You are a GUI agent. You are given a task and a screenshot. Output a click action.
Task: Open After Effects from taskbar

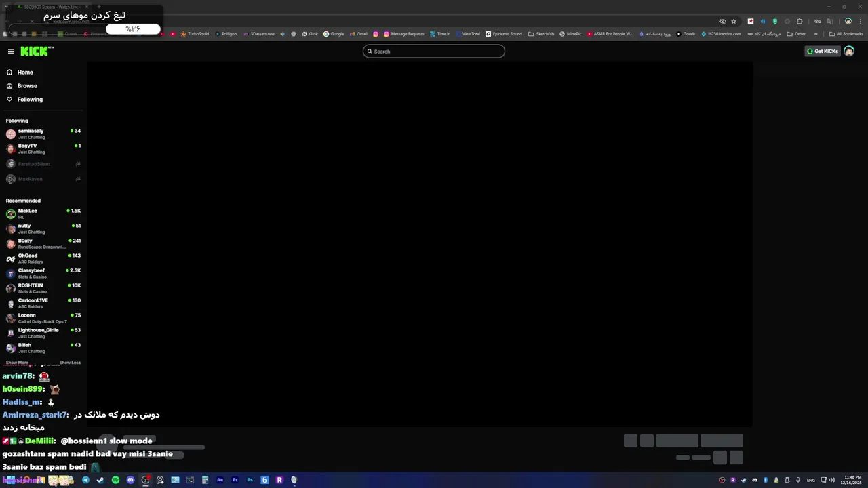(x=220, y=480)
